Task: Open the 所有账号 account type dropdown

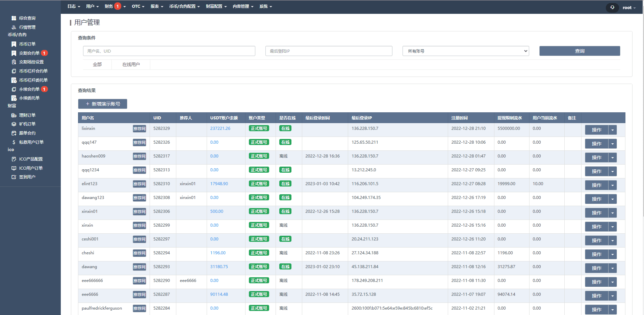Action: click(x=465, y=51)
